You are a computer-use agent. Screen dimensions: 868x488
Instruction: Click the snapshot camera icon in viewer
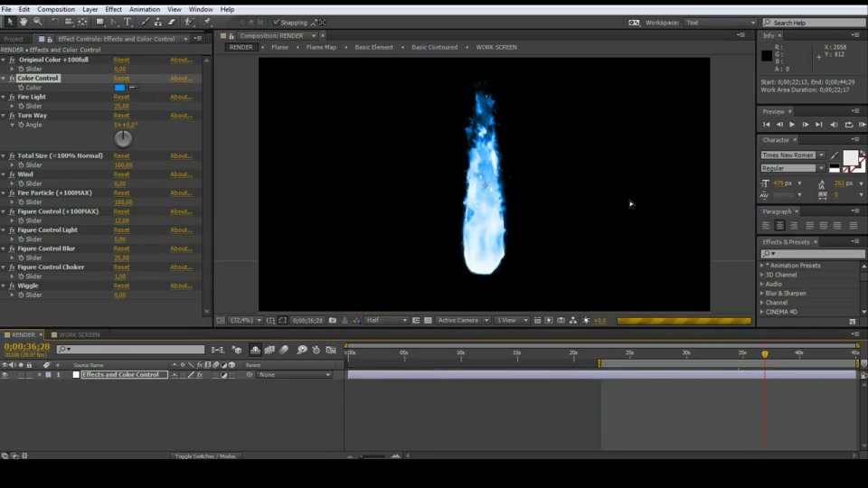click(333, 320)
